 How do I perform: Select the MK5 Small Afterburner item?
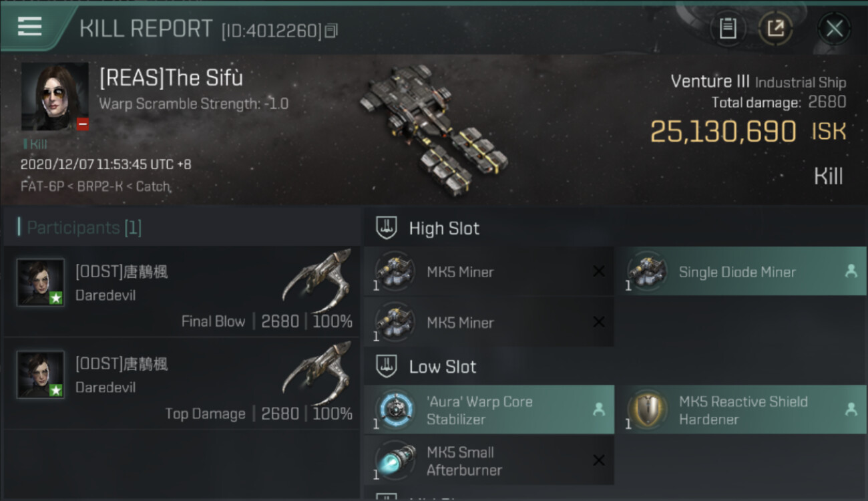pyautogui.click(x=489, y=460)
